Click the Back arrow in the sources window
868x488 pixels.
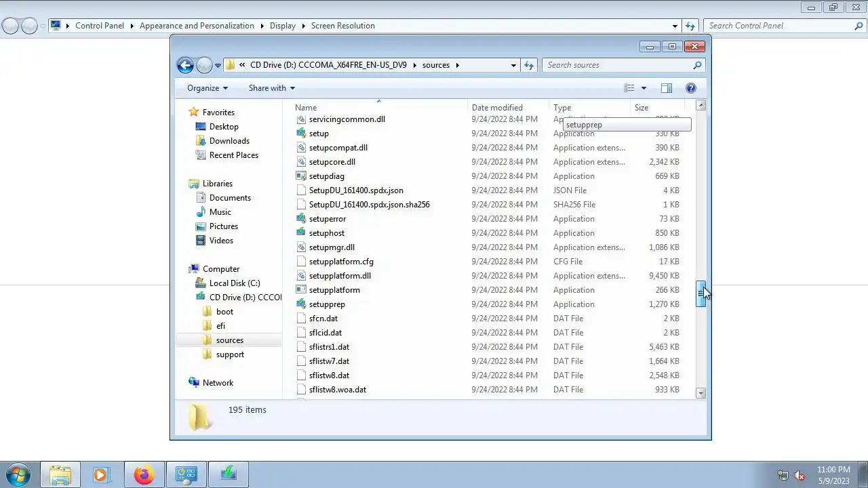coord(185,65)
